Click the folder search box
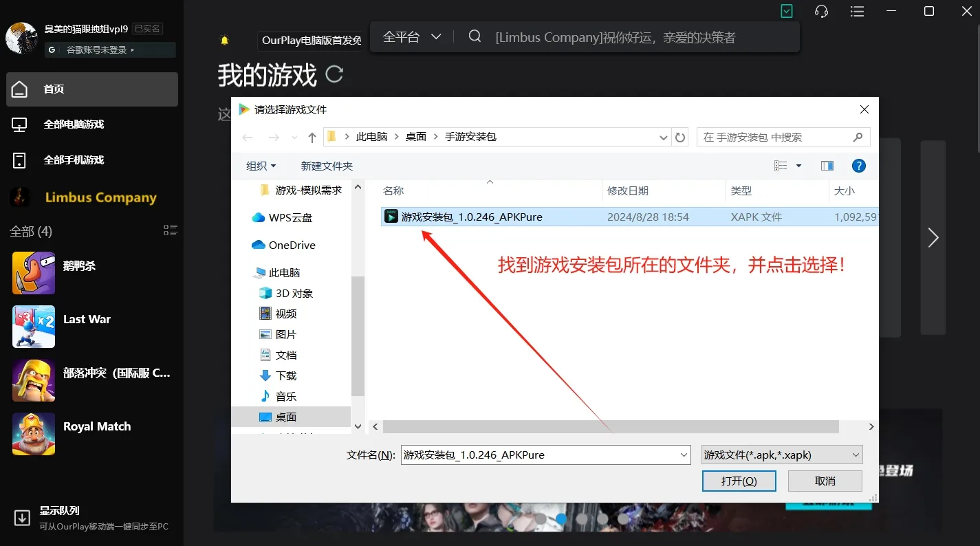Screen dimensions: 980x546 783,137
